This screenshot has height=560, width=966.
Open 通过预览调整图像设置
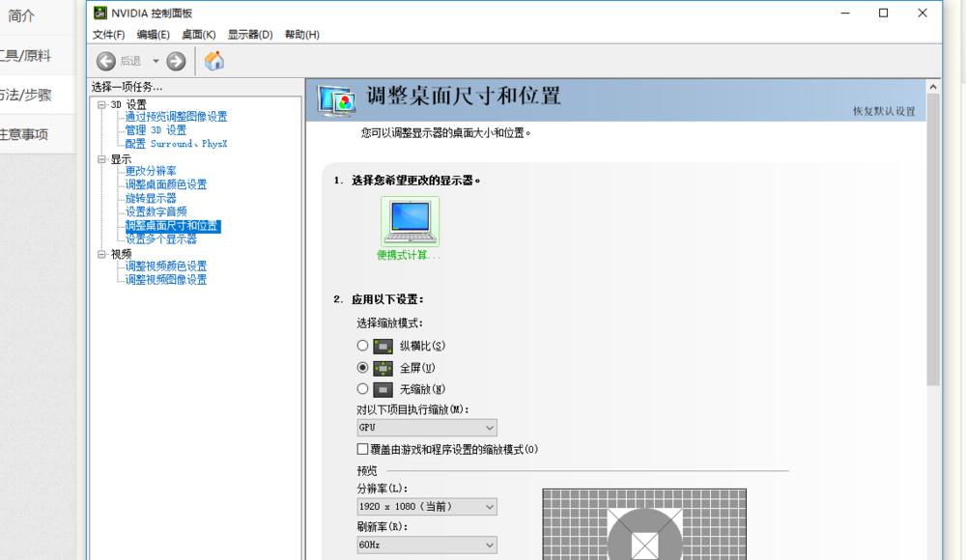[176, 117]
